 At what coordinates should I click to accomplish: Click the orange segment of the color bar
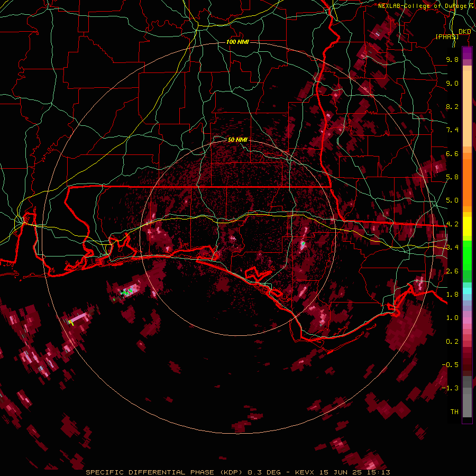coord(467,179)
